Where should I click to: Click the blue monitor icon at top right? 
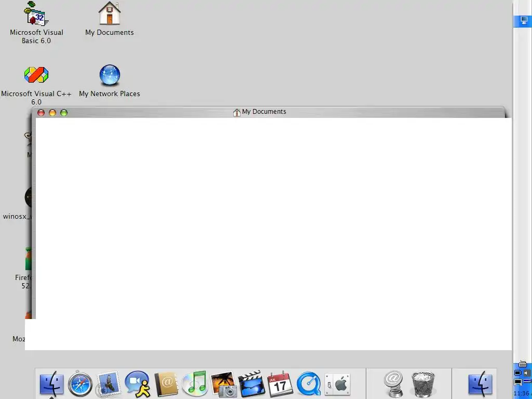[x=524, y=21]
